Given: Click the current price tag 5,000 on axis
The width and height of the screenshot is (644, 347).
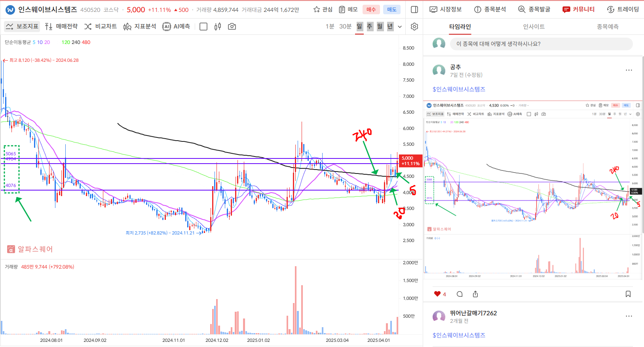Looking at the screenshot, I should point(410,160).
